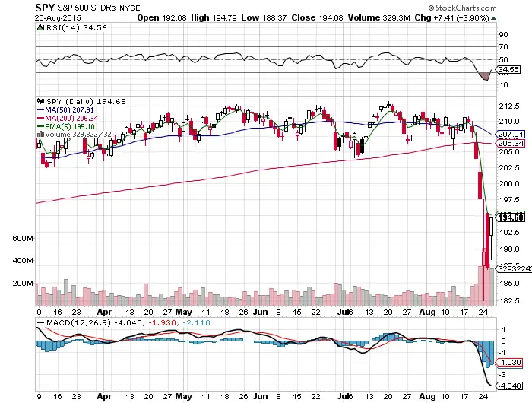Click the black line icon before MACD(12,26,9)
Screen dimensions: 532x403
(41, 322)
